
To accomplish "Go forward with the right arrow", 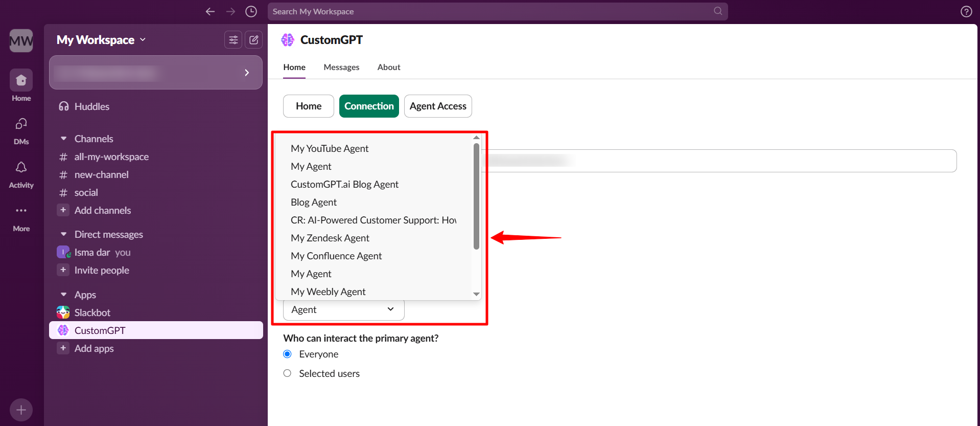I will [x=230, y=11].
